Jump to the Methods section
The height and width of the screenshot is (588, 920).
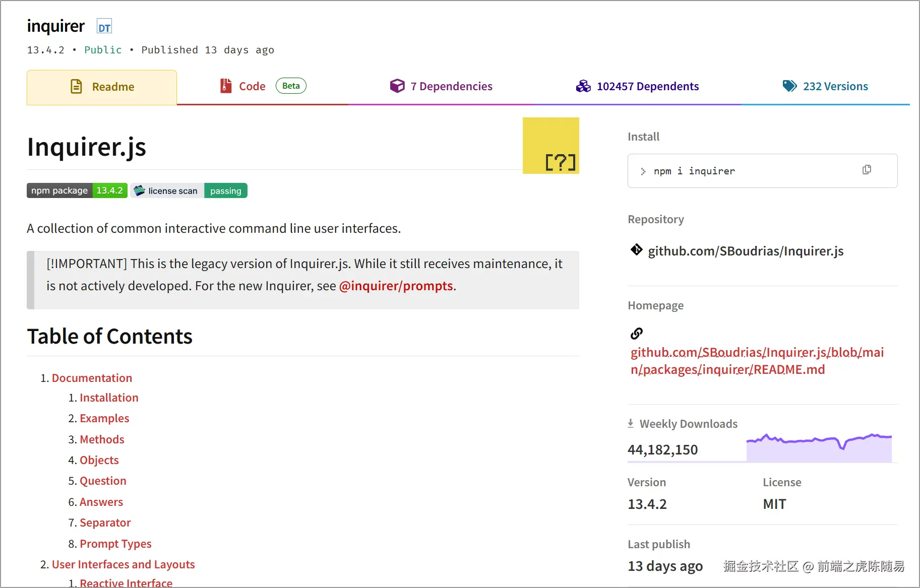pos(102,439)
